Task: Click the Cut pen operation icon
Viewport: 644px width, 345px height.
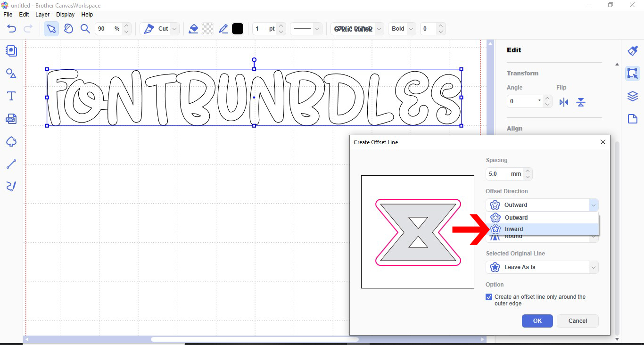Action: 149,29
